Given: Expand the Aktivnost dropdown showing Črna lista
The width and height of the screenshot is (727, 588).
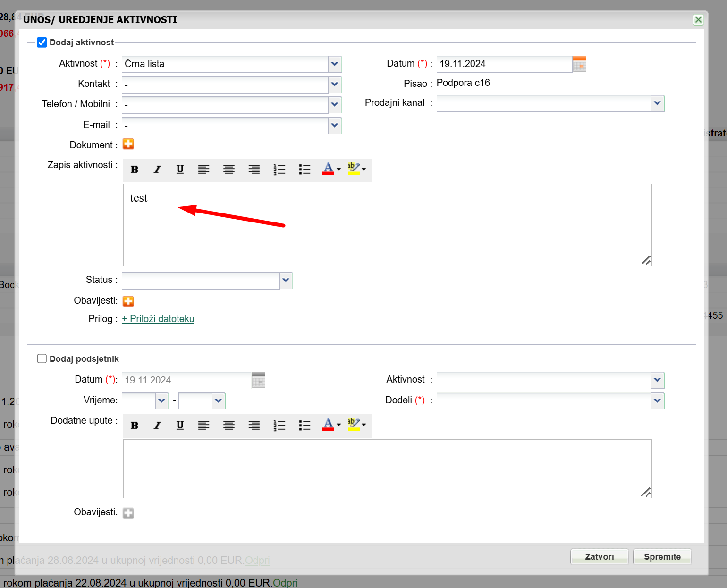Looking at the screenshot, I should 335,64.
